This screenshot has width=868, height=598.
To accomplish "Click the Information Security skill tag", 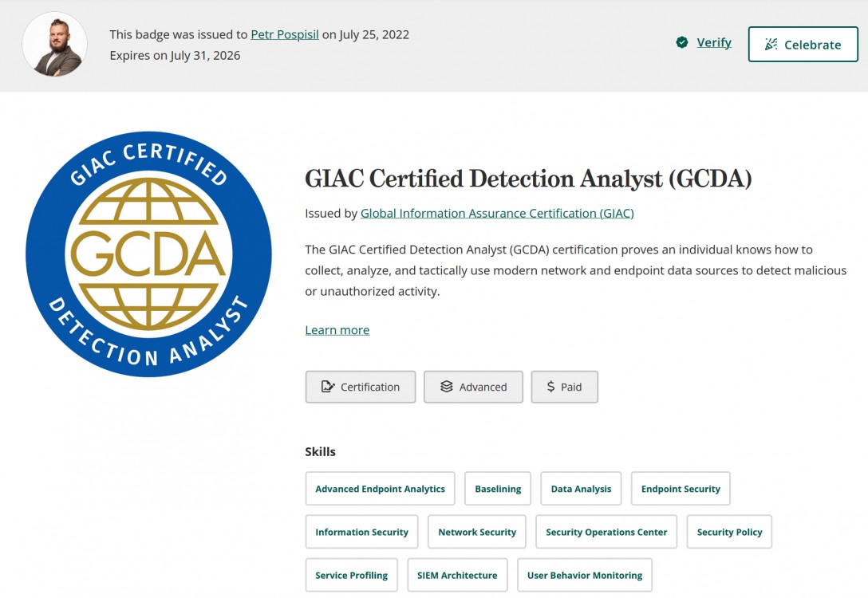I will point(361,532).
